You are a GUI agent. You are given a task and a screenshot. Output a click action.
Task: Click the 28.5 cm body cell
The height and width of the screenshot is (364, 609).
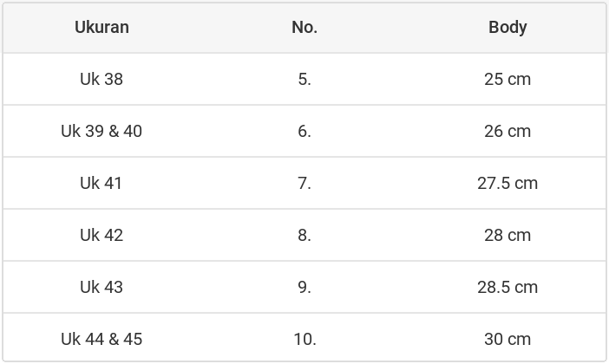(507, 287)
